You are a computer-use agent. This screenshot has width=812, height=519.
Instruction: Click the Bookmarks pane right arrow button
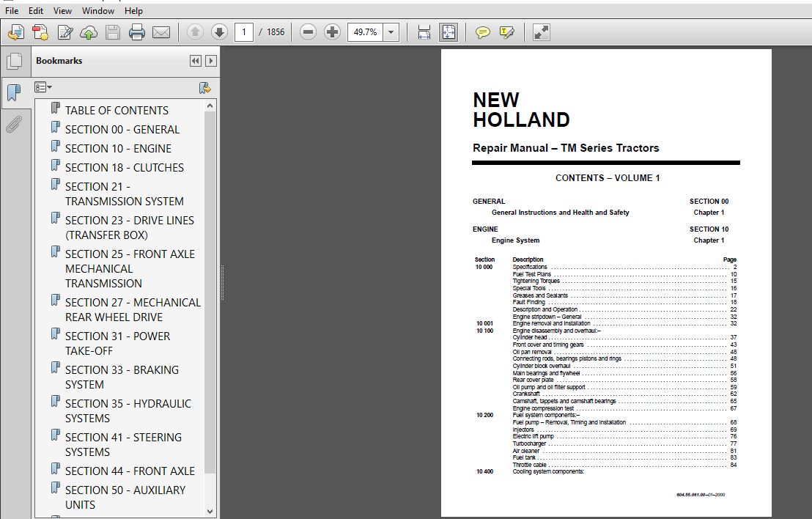[211, 61]
